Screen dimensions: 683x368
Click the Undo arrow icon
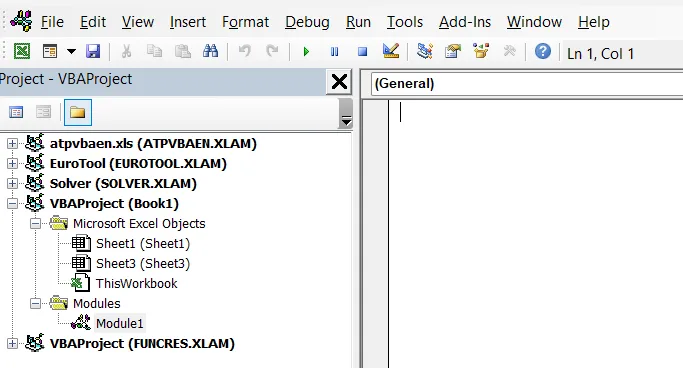(244, 51)
